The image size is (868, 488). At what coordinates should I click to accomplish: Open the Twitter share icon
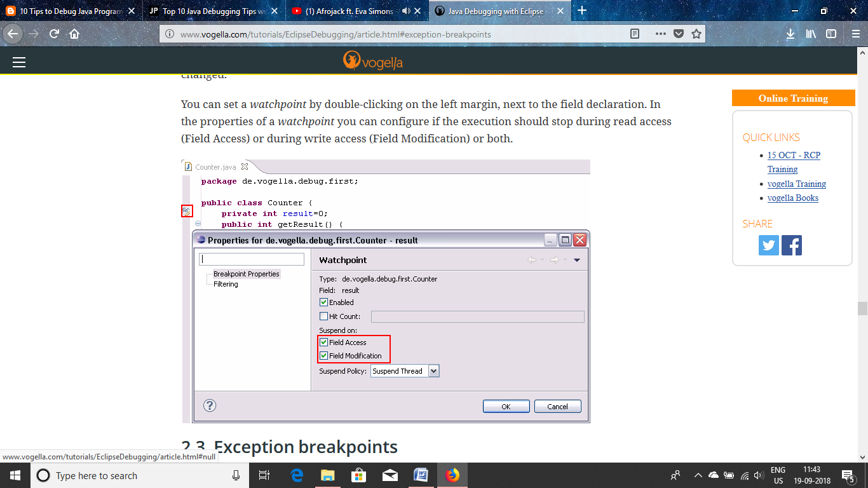(x=769, y=245)
